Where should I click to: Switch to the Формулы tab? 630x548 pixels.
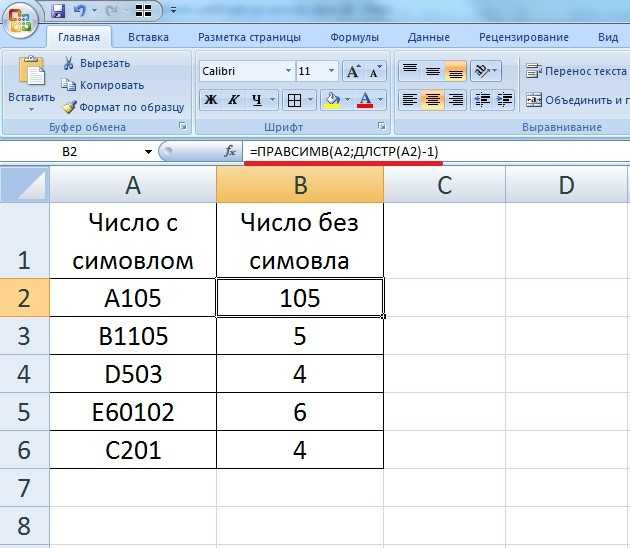point(354,37)
